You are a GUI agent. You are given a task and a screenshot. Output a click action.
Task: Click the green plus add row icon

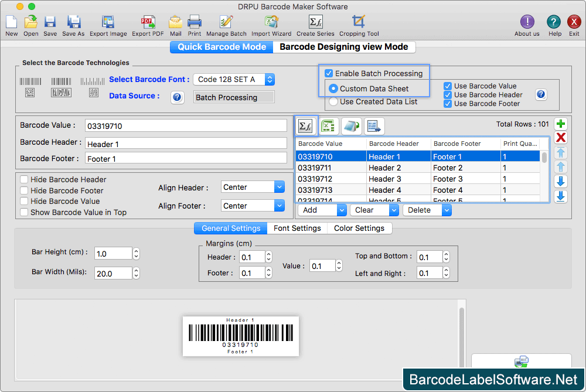(x=561, y=124)
